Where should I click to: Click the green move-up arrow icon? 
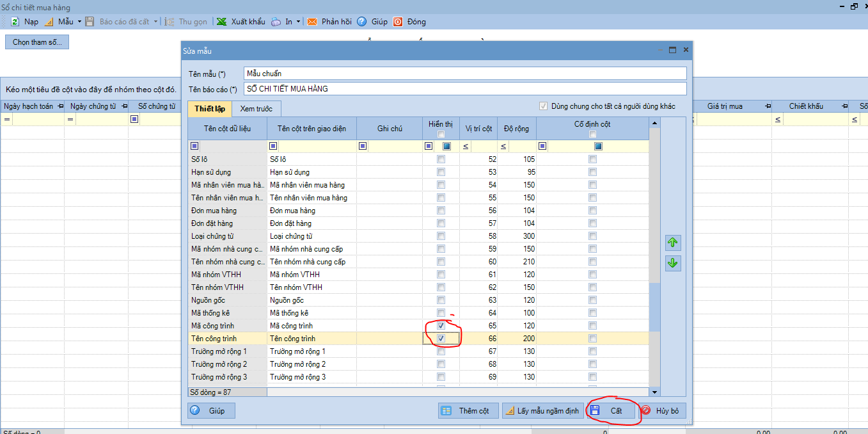click(673, 243)
